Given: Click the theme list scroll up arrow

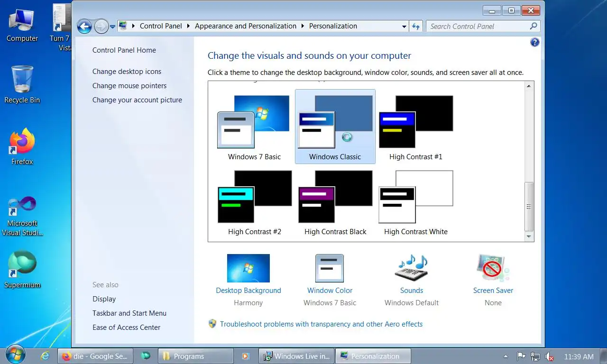Looking at the screenshot, I should pos(529,86).
